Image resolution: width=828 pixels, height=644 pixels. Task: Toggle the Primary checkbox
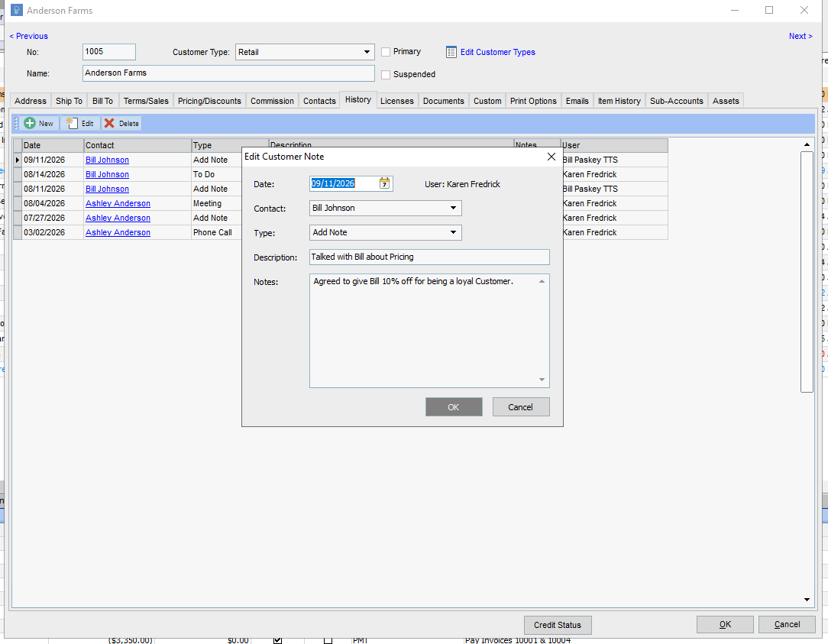point(386,52)
